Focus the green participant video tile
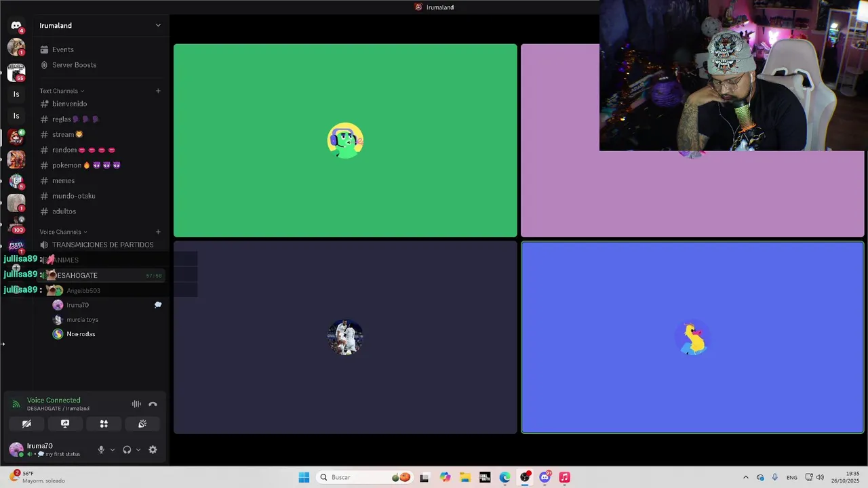The height and width of the screenshot is (488, 868). [345, 140]
